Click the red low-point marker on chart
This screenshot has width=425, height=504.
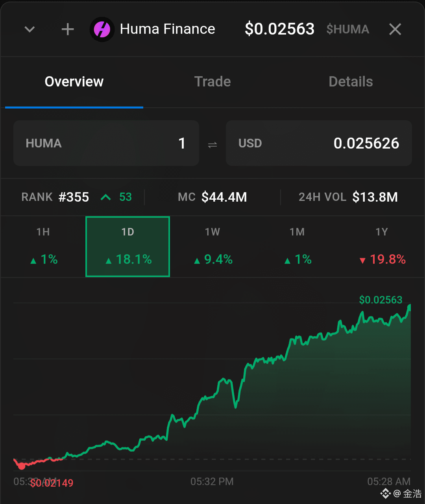coord(22,466)
